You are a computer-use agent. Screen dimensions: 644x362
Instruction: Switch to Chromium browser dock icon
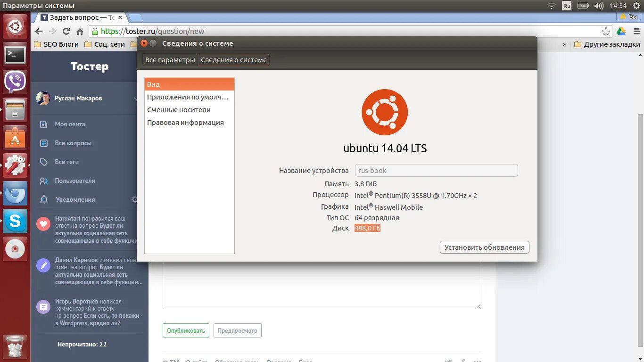16,193
